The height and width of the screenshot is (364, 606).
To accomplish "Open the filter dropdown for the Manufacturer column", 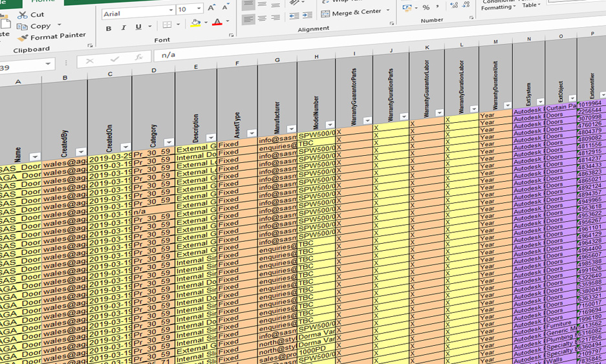I will click(292, 129).
